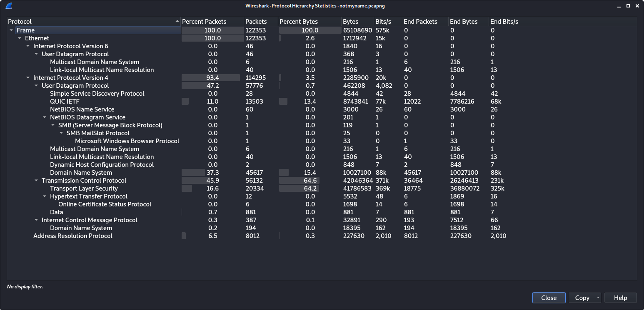644x310 pixels.
Task: Click the 'No display filter.' status text
Action: (25, 287)
